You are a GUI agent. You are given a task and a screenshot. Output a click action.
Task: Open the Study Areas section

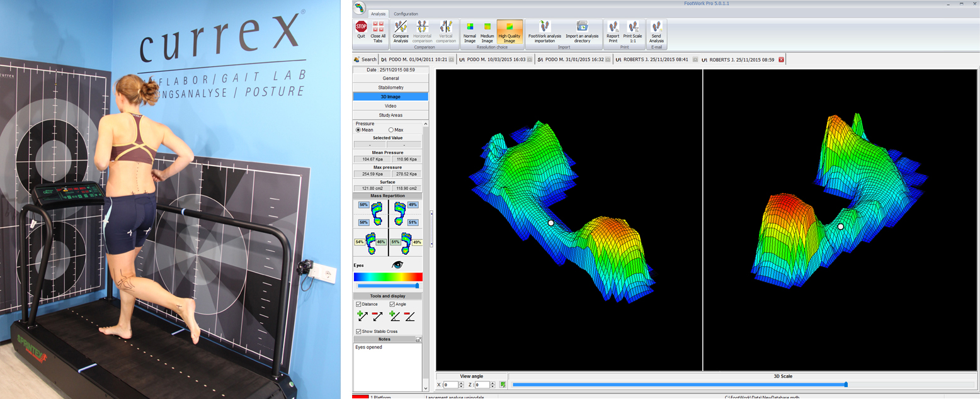[390, 115]
